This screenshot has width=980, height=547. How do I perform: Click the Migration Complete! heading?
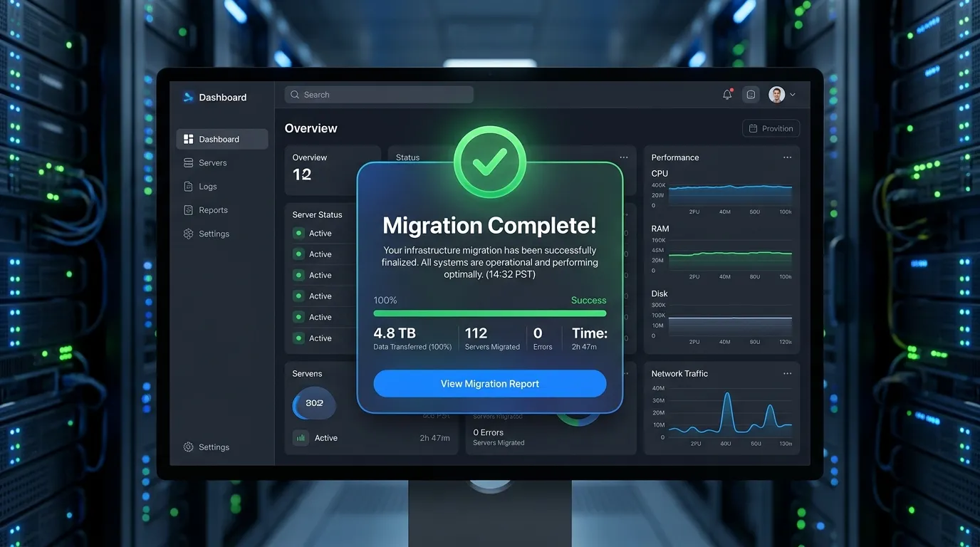[x=490, y=225]
